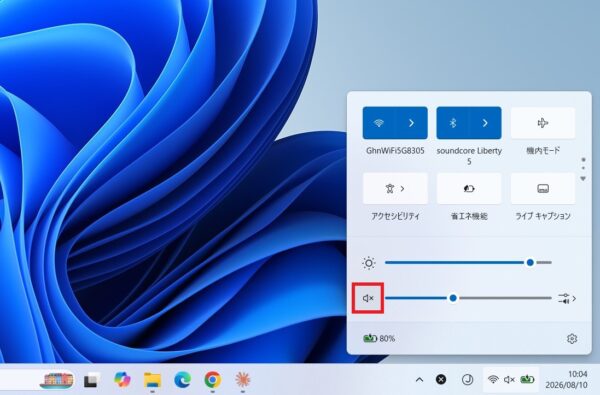Show hidden tray icons chevron
600x395 pixels.
419,380
